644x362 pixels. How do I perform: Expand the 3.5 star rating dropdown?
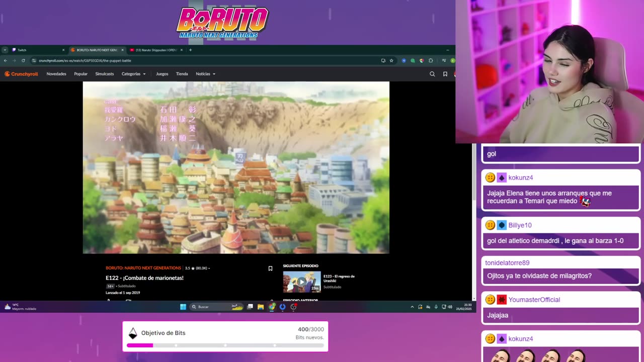click(x=197, y=268)
